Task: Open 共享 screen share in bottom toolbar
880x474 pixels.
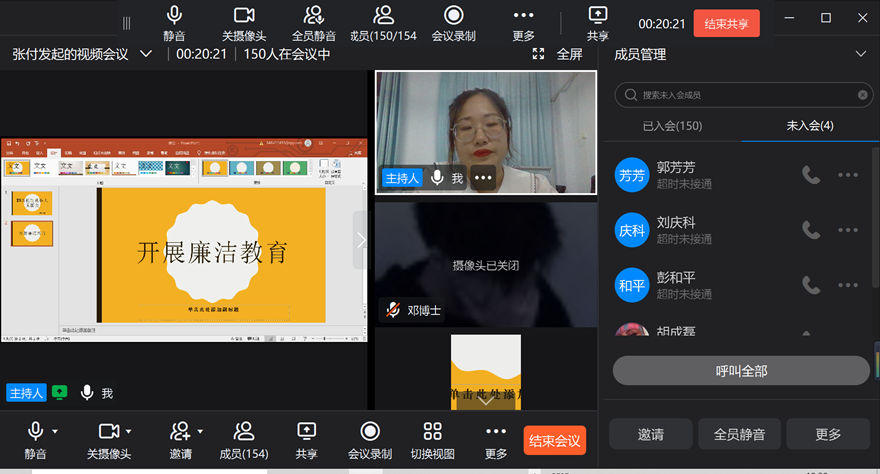Action: [x=306, y=431]
